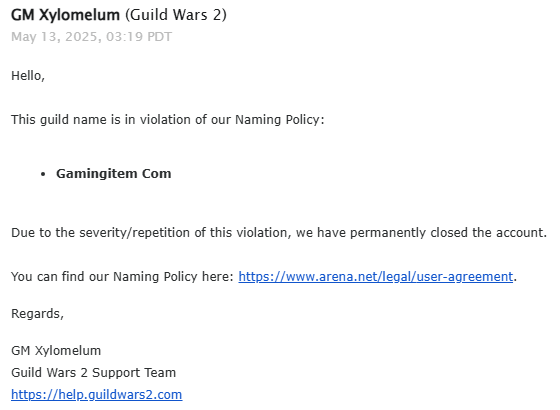This screenshot has width=560, height=410.
Task: Click the May 13, 2025 date text
Action: 54,37
